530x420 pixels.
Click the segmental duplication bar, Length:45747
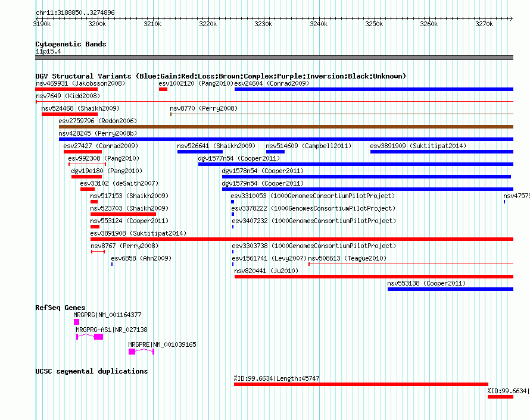[361, 384]
